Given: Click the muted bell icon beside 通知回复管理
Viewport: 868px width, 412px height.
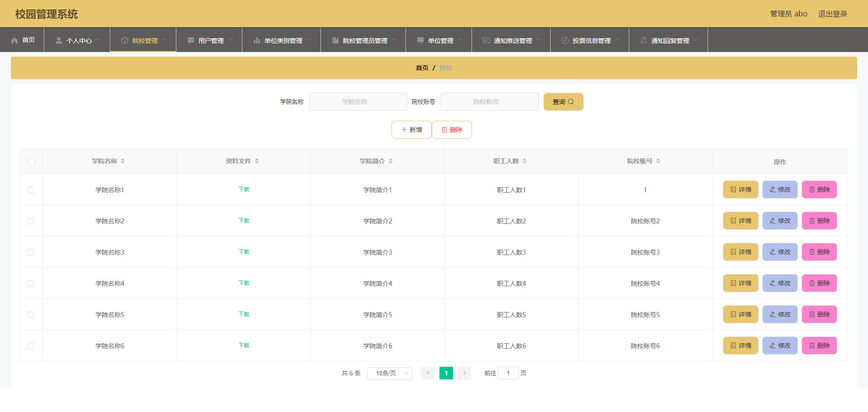Looking at the screenshot, I should (644, 40).
